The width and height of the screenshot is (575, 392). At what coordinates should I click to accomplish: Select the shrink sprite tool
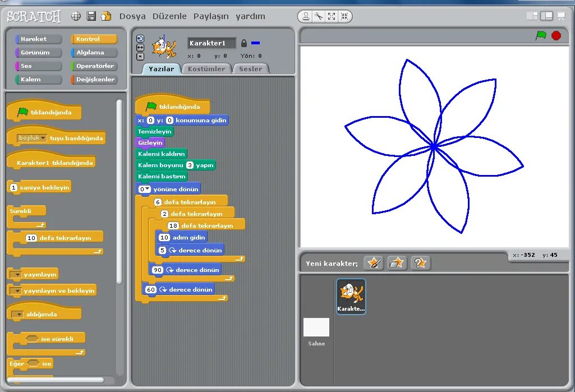[x=344, y=16]
